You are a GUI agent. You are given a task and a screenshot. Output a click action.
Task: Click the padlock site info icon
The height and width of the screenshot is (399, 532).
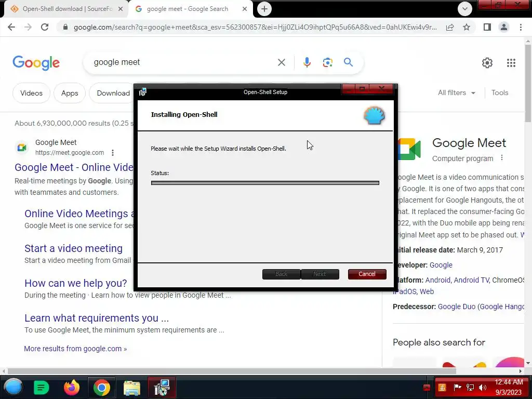pos(65,27)
